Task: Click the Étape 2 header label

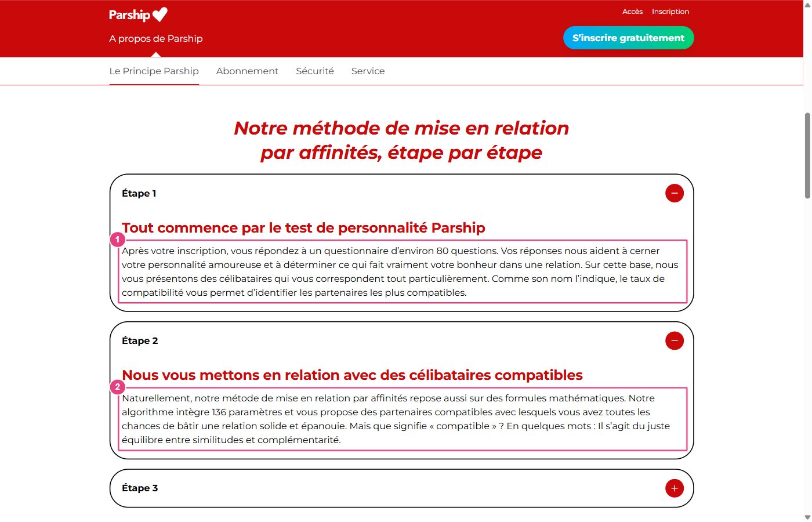Action: [x=140, y=341]
